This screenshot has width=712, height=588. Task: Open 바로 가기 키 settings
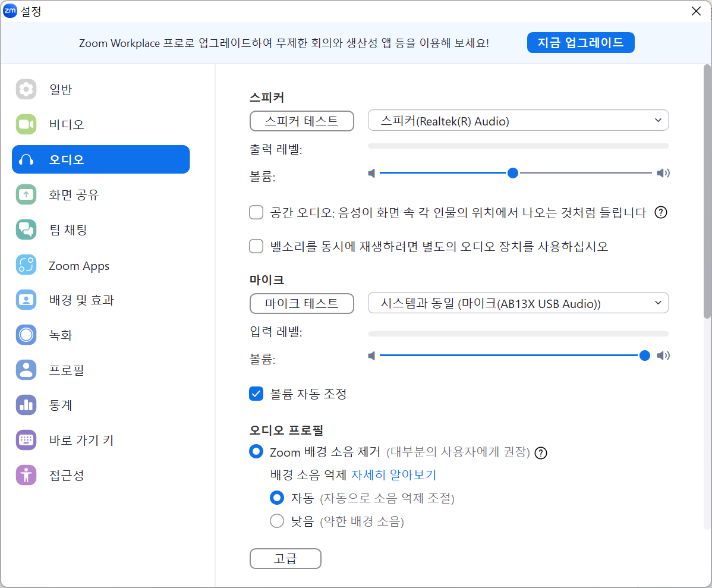[x=101, y=440]
